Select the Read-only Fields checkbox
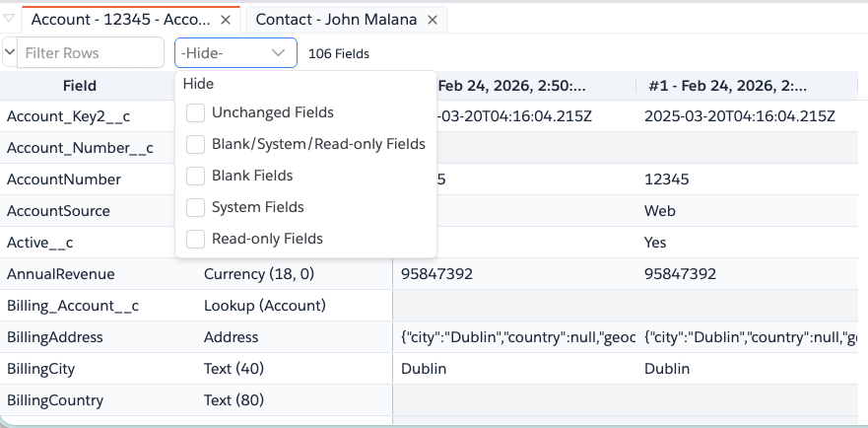Image resolution: width=868 pixels, height=428 pixels. tap(196, 239)
